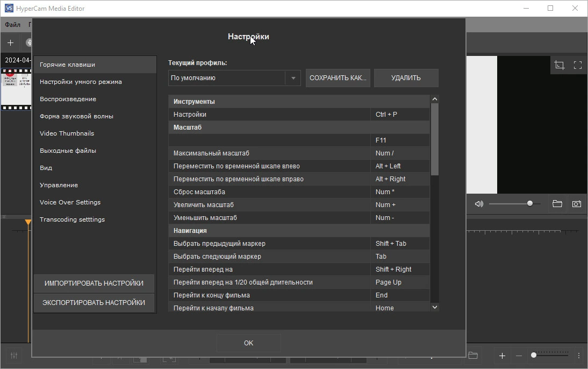This screenshot has height=369, width=588.
Task: Click the folder icon in bottom toolbar
Action: tap(473, 355)
